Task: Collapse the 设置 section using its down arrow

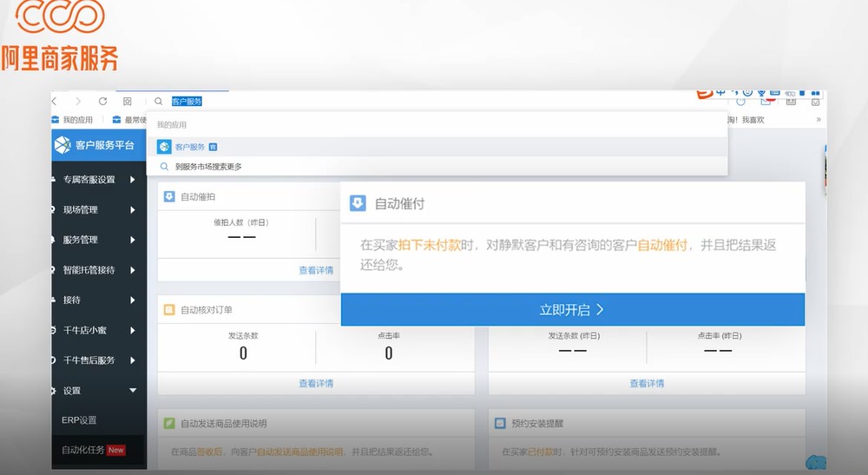Action: point(133,390)
